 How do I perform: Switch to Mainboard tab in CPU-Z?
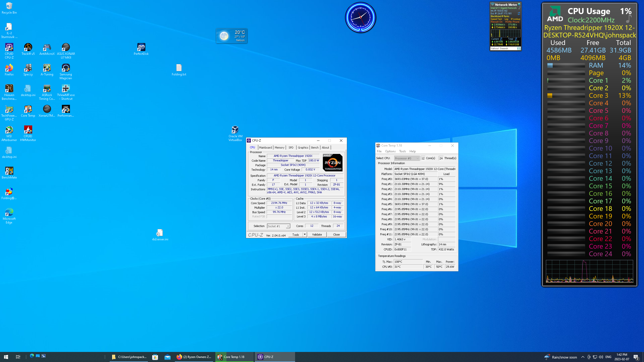265,148
